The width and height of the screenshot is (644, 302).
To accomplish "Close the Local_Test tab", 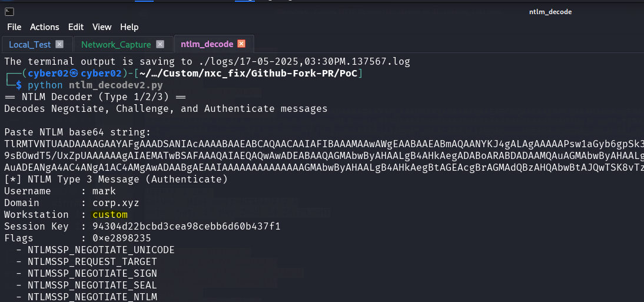I will coord(59,44).
